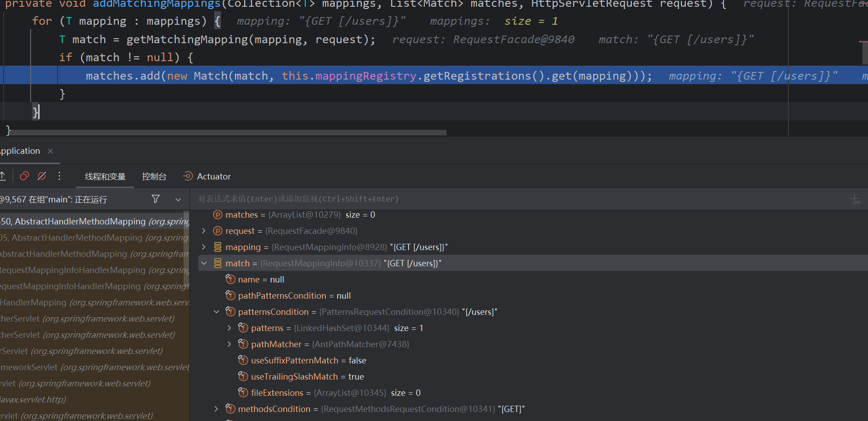Click the field icon beside patternsCondition

coord(230,312)
